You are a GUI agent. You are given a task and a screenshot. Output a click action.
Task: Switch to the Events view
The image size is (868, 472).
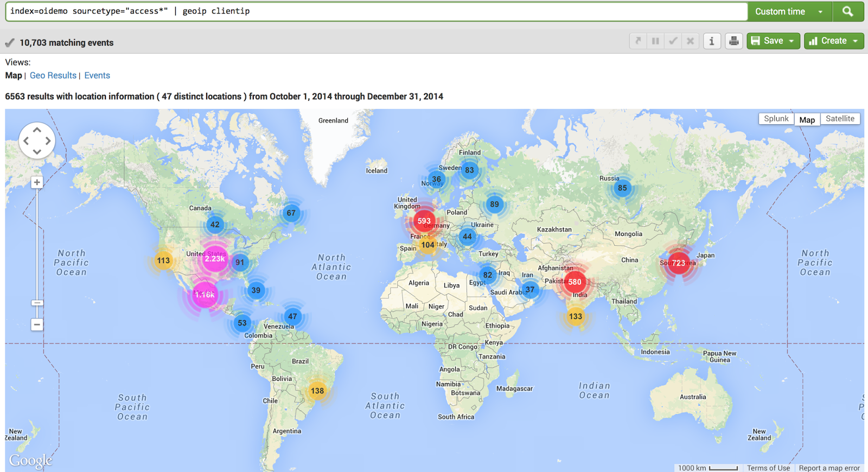[97, 75]
